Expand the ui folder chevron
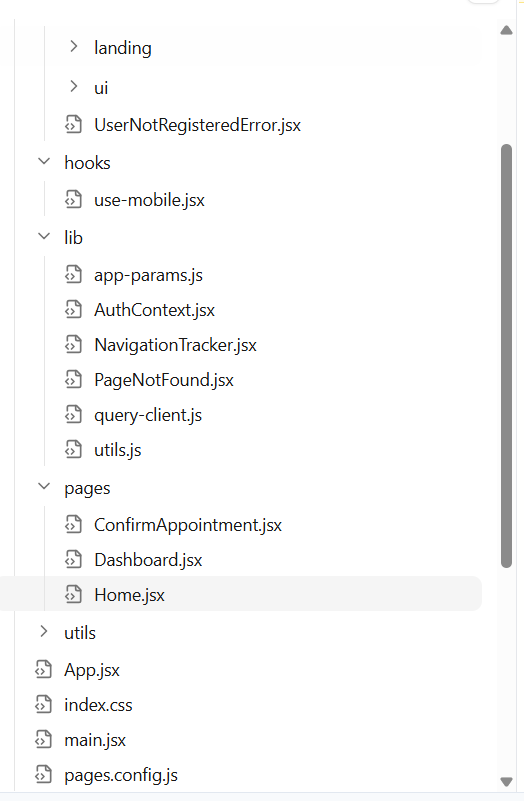This screenshot has height=801, width=524. coord(74,86)
